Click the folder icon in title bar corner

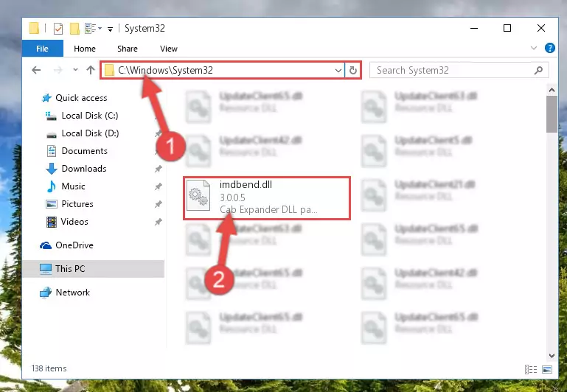click(34, 28)
